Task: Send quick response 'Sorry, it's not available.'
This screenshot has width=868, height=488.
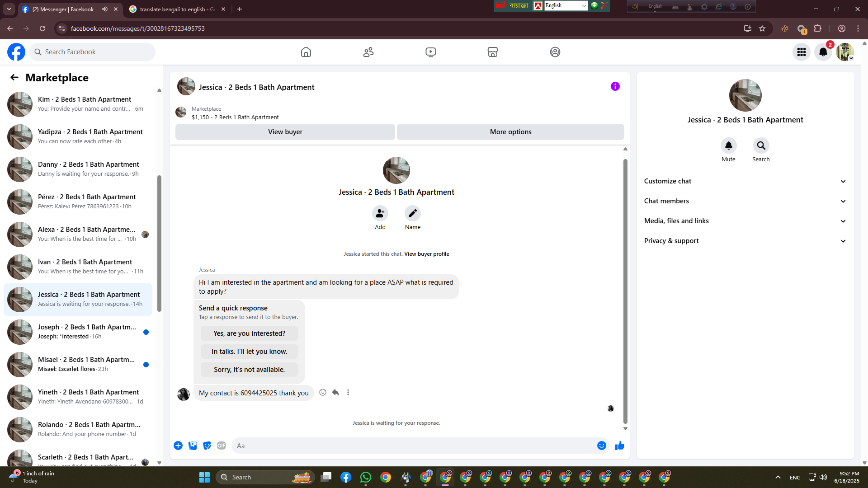Action: pos(250,370)
